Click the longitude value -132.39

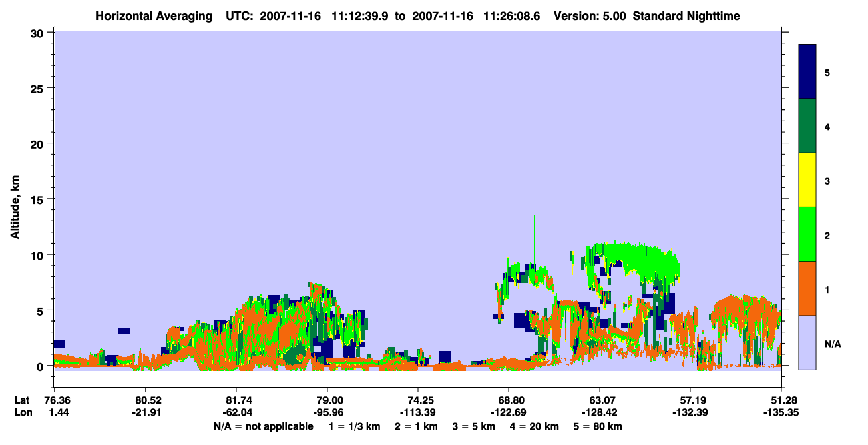[690, 412]
